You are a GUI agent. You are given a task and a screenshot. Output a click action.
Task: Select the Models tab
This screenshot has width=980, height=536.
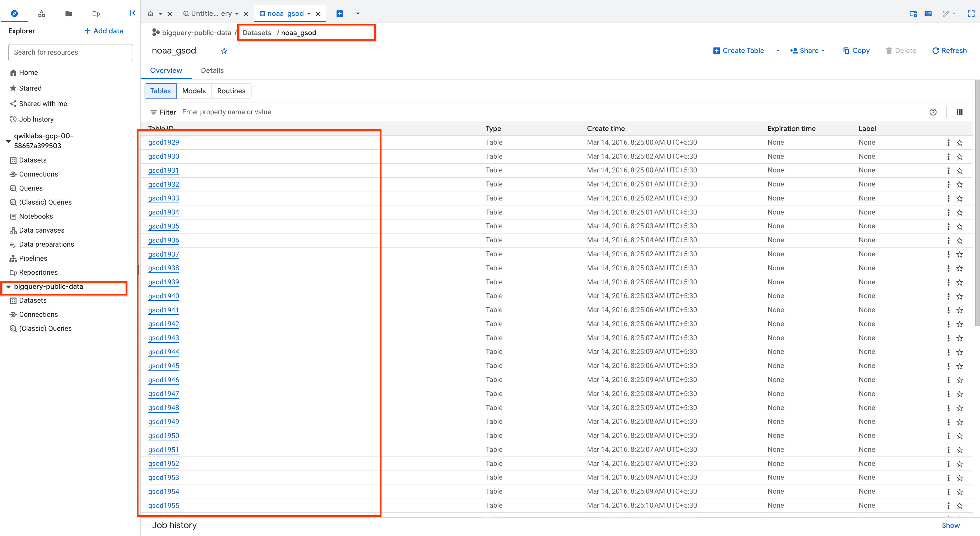click(194, 91)
